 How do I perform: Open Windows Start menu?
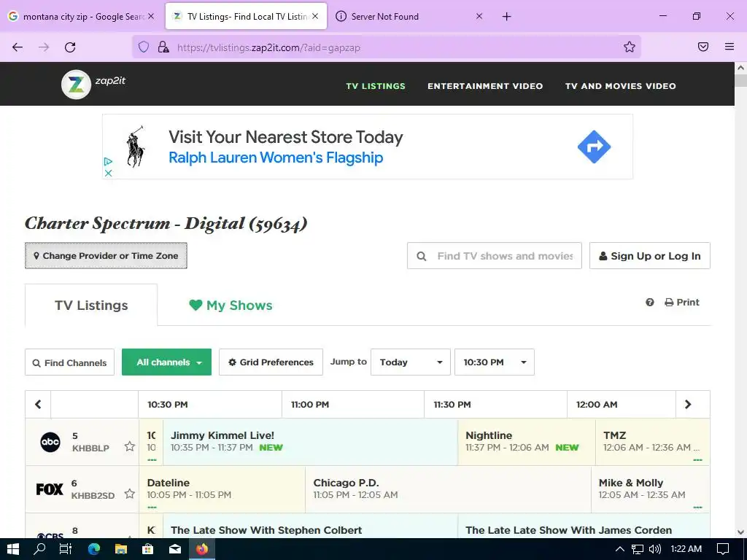pyautogui.click(x=13, y=549)
